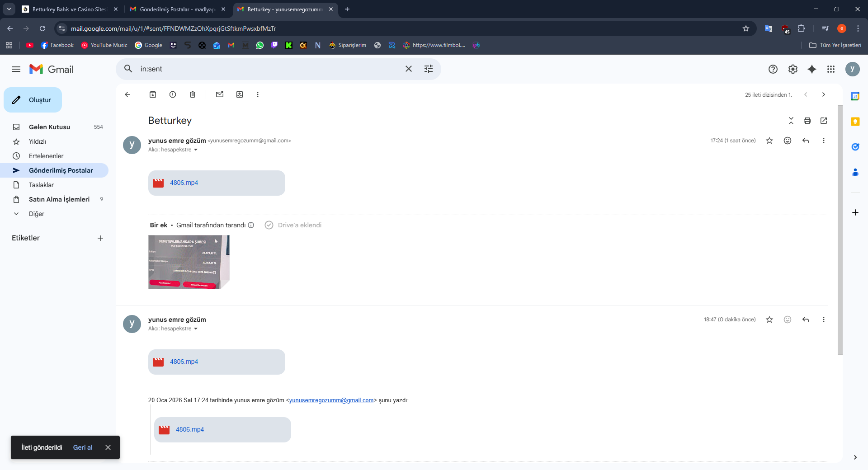The width and height of the screenshot is (868, 470).
Task: Open the quoted 4806.mp4 link
Action: tap(190, 429)
